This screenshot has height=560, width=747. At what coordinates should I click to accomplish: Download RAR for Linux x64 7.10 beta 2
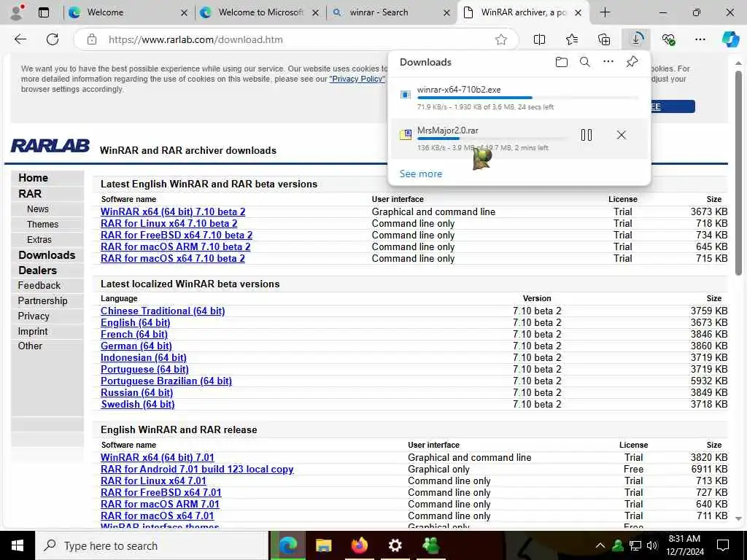pos(169,223)
